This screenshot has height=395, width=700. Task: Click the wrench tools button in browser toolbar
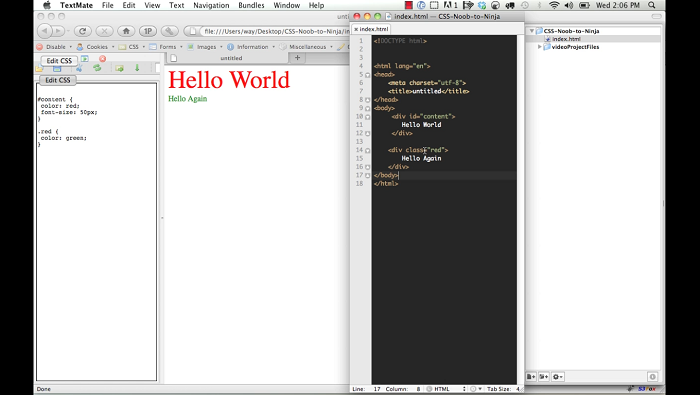tap(170, 31)
